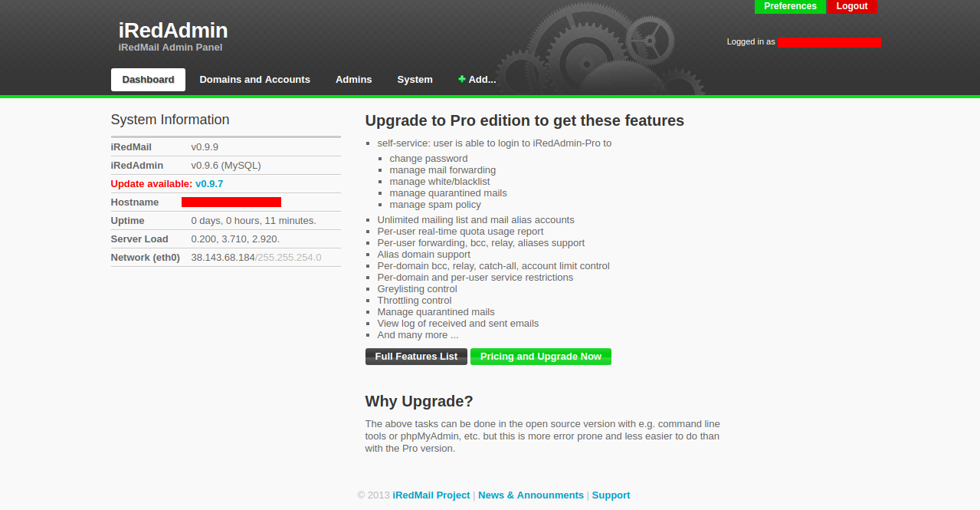Click the 'change password' list item
Viewport: 980px width, 510px height.
pos(428,159)
